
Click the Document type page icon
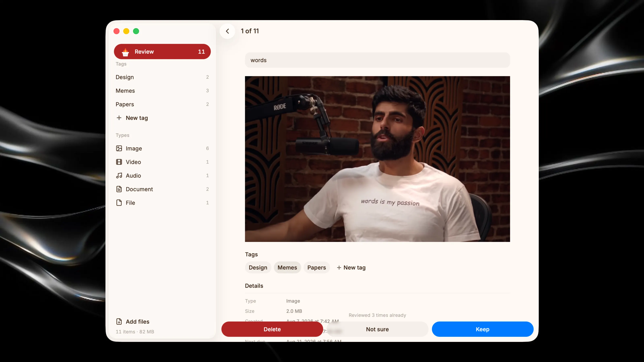[x=119, y=189]
